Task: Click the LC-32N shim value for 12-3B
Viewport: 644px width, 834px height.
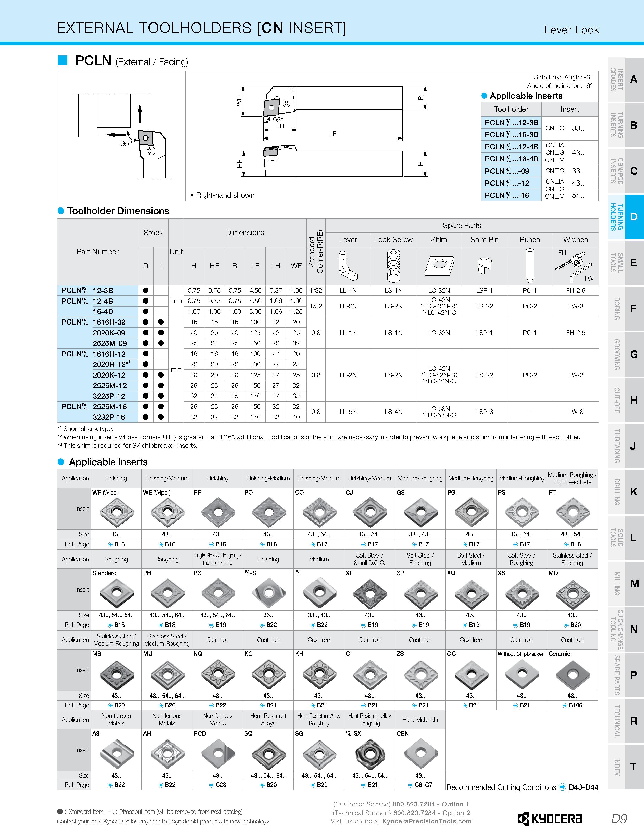Action: point(439,290)
